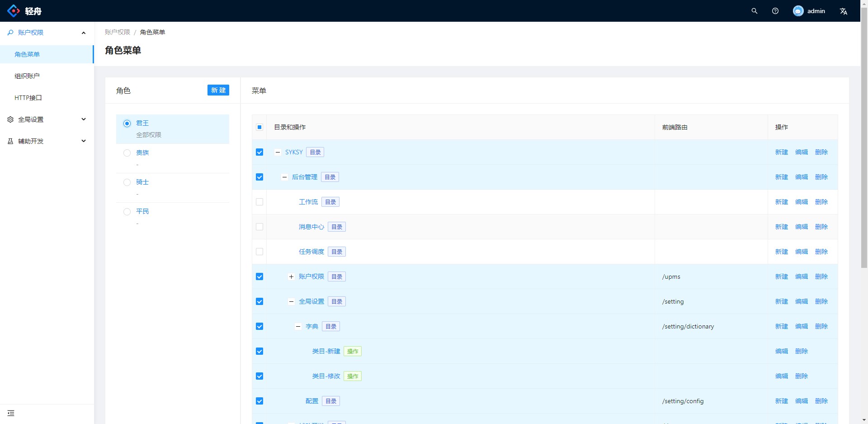Select the 骑士 role radio button

pos(127,182)
